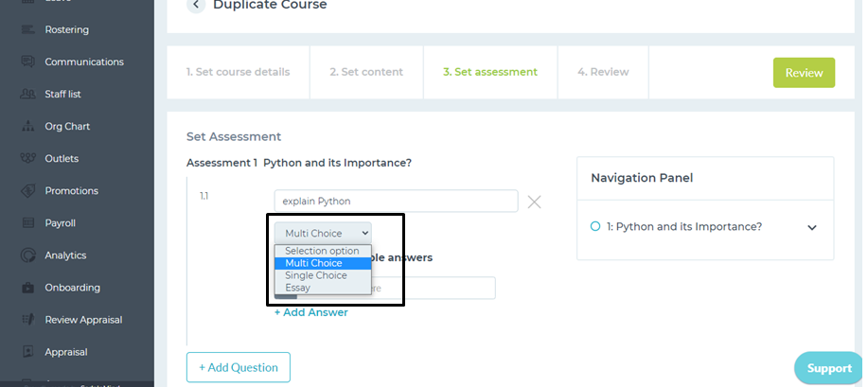
Task: Remove question 1.1 with the X icon
Action: pos(534,202)
